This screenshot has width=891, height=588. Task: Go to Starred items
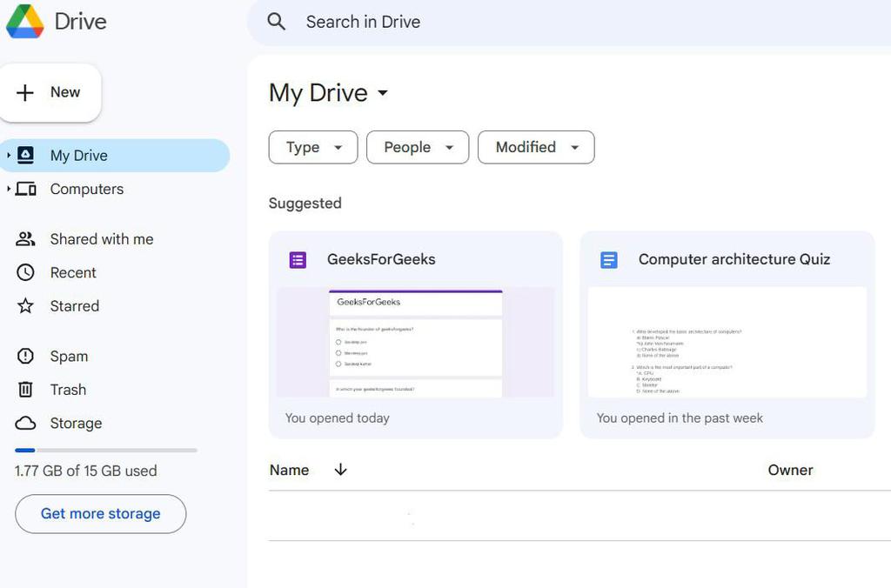(x=74, y=306)
